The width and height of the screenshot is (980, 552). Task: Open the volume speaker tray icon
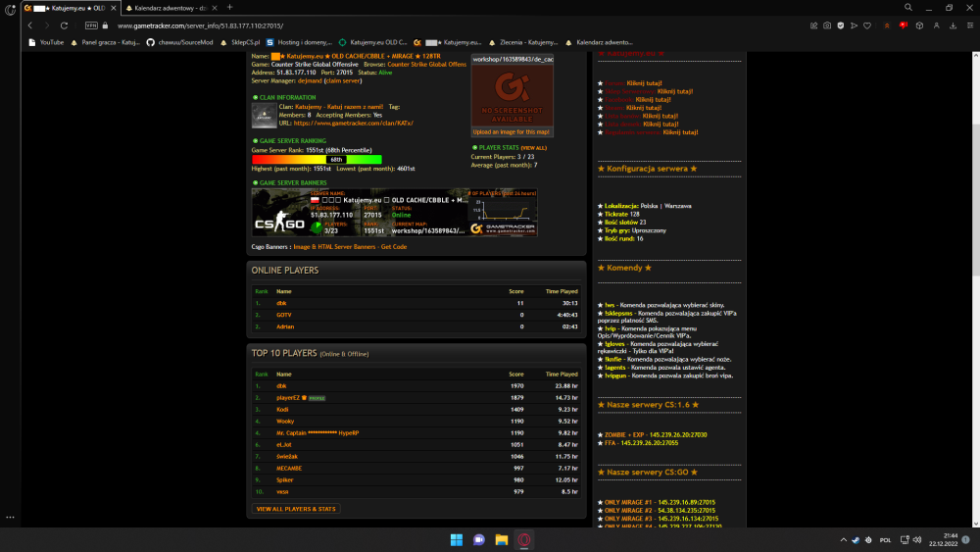pyautogui.click(x=917, y=540)
